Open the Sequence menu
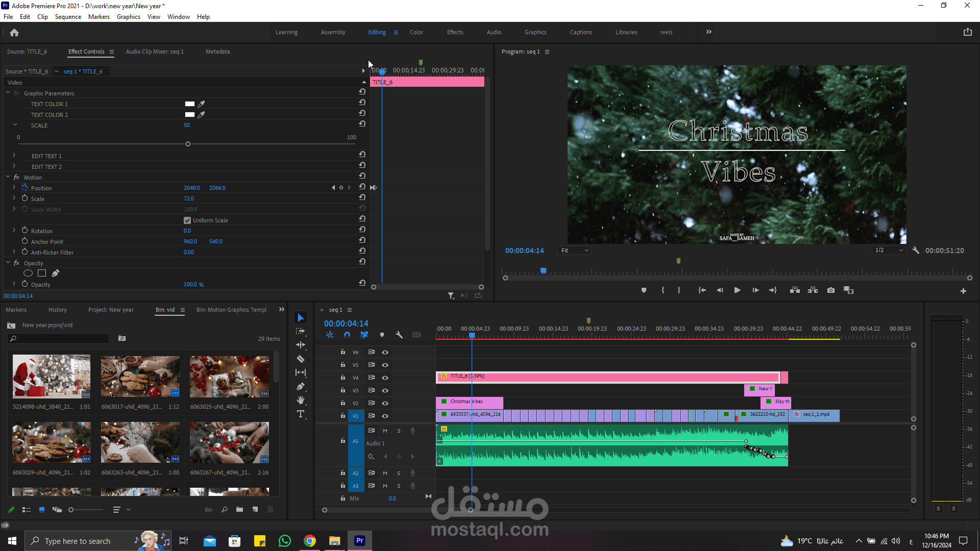 68,17
